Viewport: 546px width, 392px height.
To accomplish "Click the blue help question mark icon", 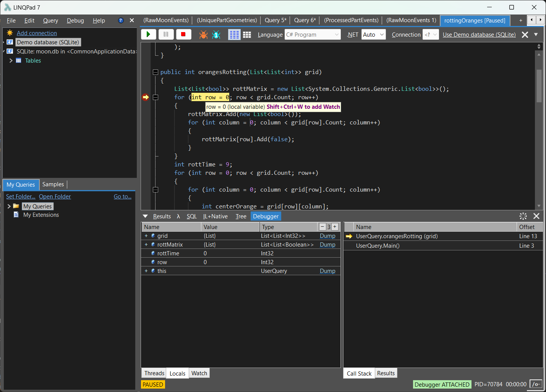I will coord(121,21).
